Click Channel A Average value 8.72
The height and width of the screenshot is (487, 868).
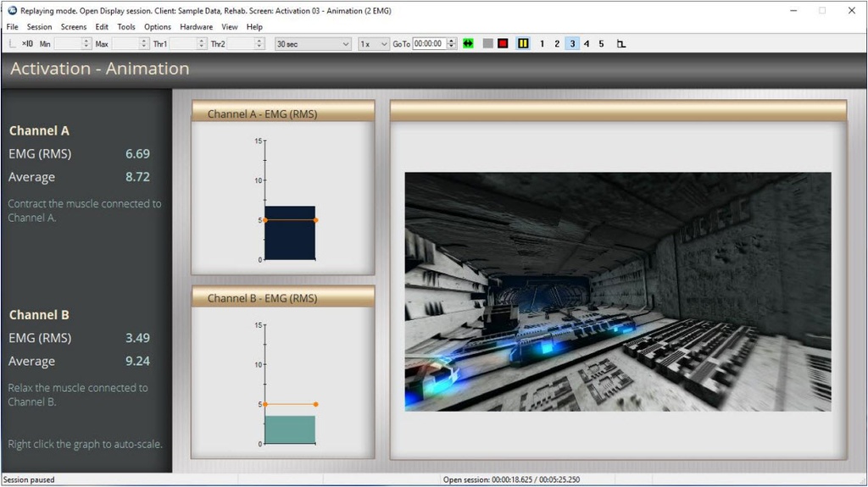click(137, 177)
